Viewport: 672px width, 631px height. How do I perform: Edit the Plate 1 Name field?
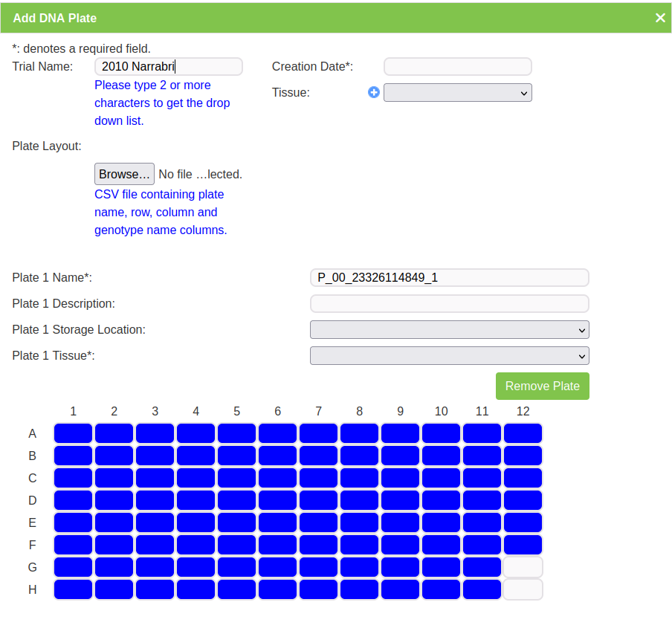(449, 278)
